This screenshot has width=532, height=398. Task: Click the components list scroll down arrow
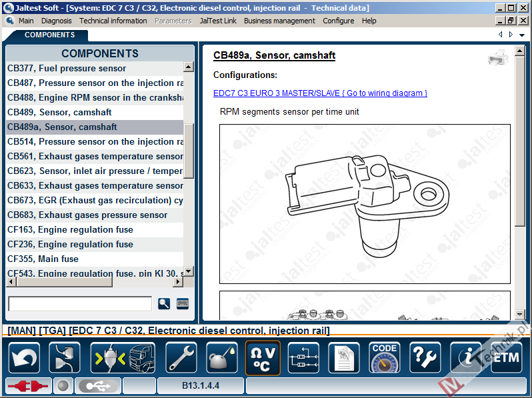pos(188,271)
